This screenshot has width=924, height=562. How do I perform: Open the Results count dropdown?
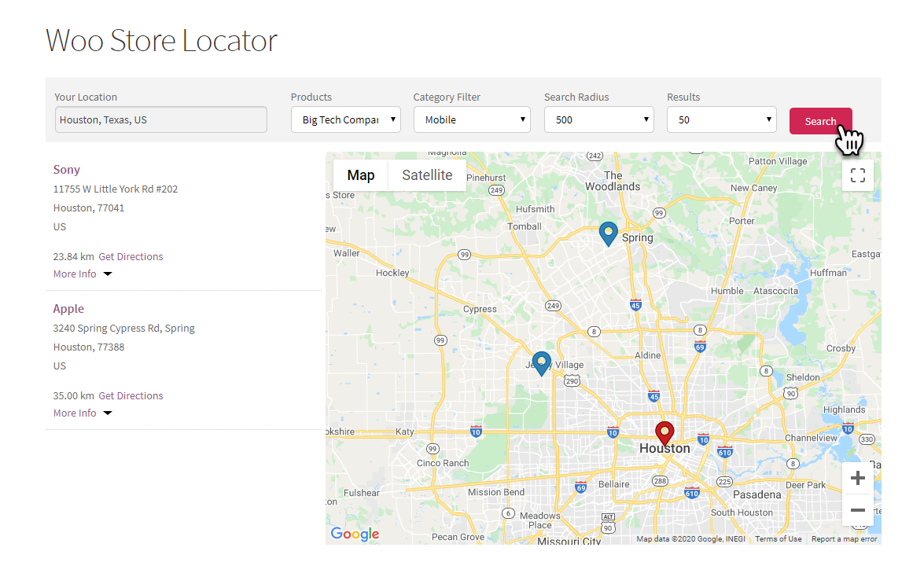(x=721, y=119)
